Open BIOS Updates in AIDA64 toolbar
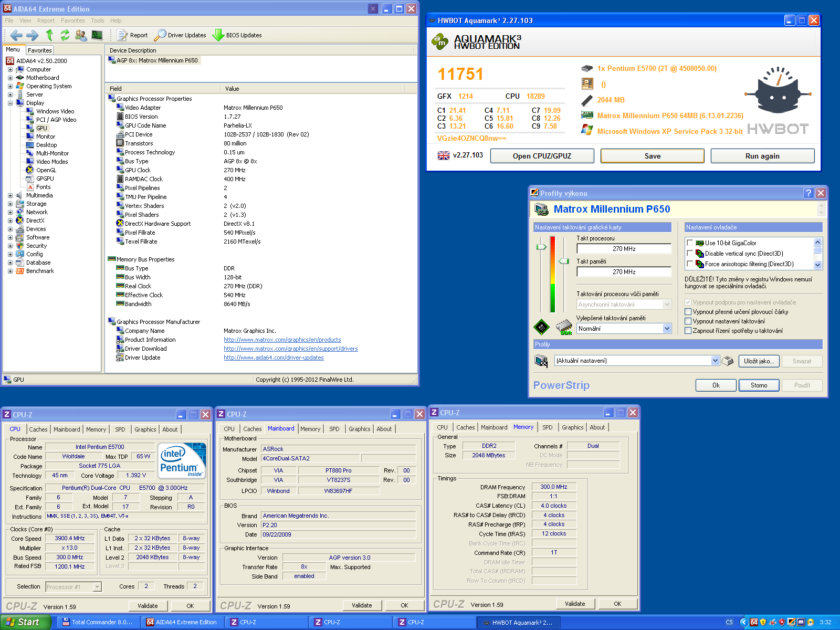 click(237, 35)
